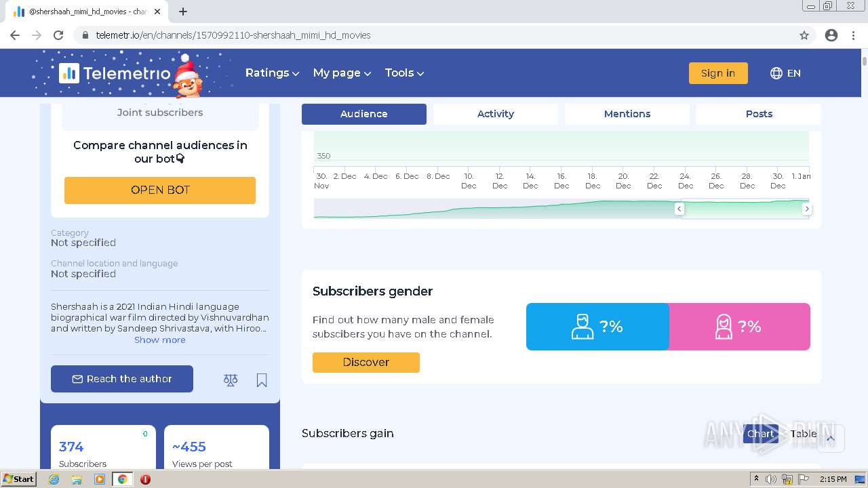The image size is (868, 488).
Task: Open File Explorer from the taskbar
Action: click(77, 479)
